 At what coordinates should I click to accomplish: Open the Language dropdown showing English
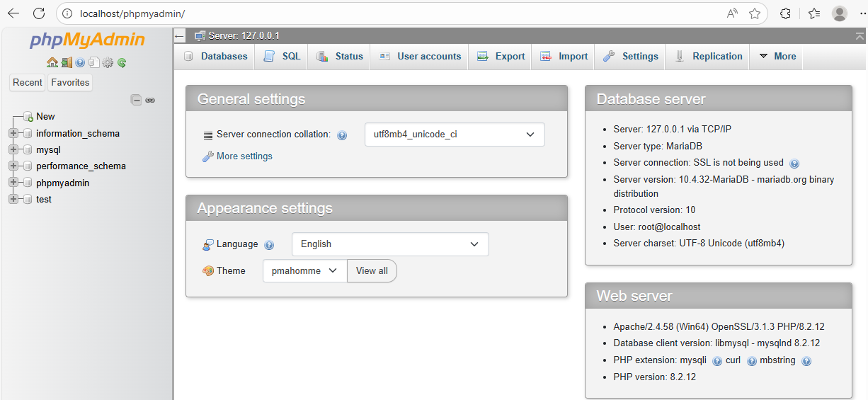coord(389,244)
